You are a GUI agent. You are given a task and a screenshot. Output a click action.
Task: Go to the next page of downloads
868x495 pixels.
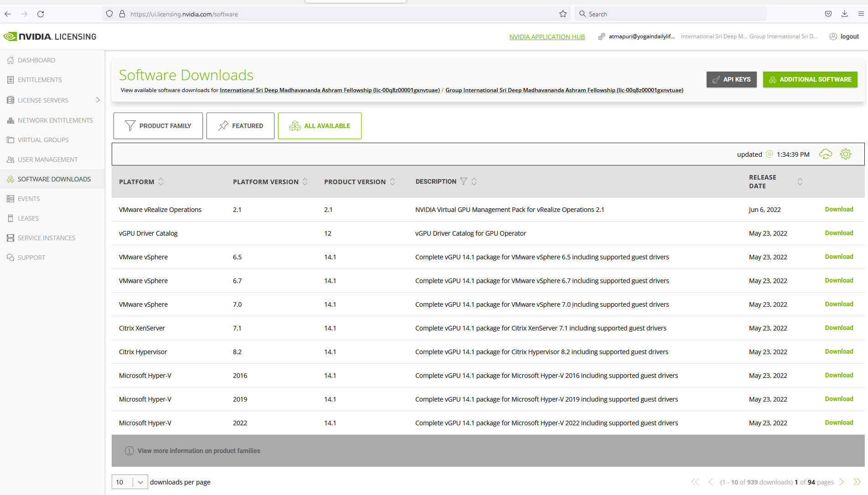tap(842, 482)
